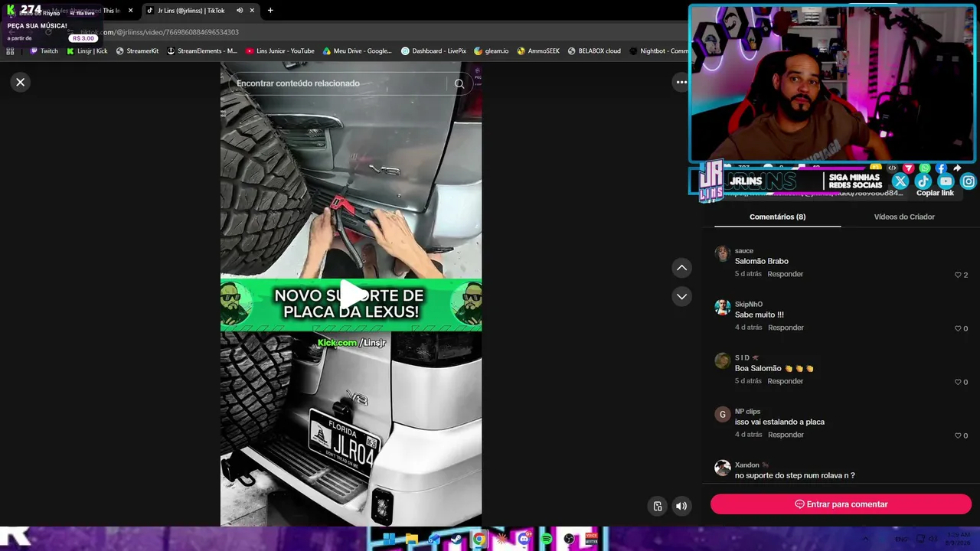Open the Linsjr | Kick bookmark
Screen dimensions: 980x551
pyautogui.click(x=87, y=51)
